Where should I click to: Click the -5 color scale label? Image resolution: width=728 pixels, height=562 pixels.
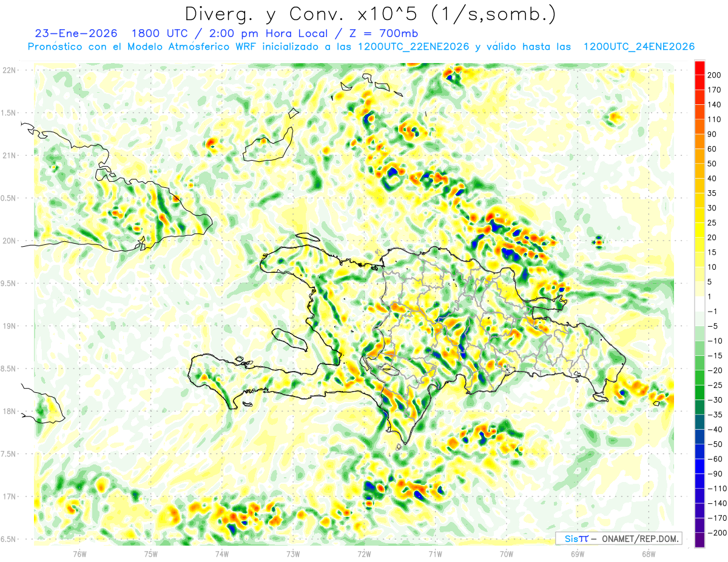coord(712,326)
